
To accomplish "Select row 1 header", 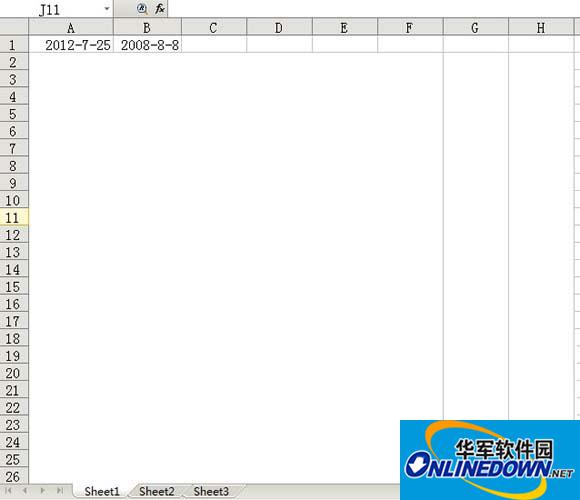I will pos(14,45).
